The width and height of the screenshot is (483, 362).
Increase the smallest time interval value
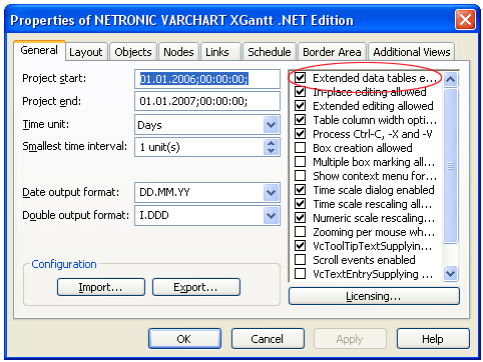tap(271, 143)
